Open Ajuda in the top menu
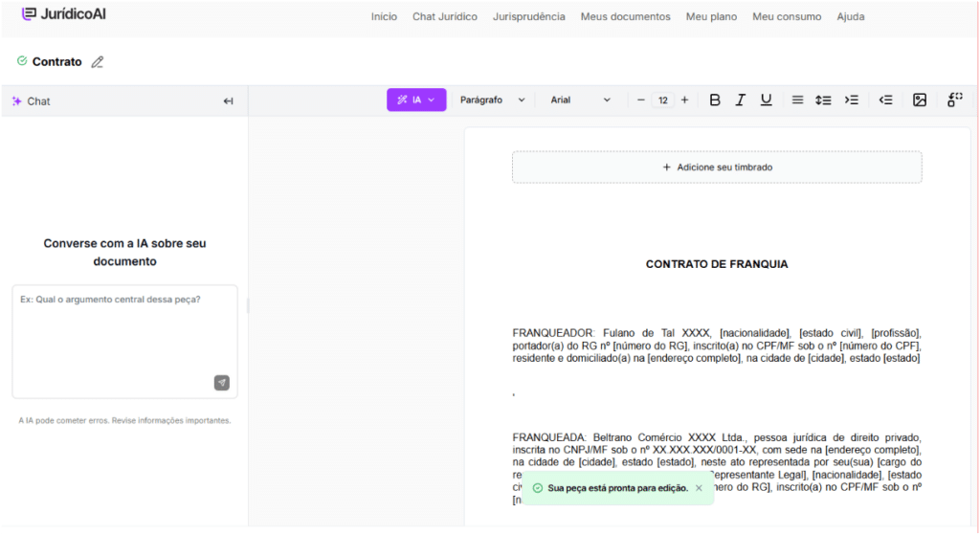 851,17
